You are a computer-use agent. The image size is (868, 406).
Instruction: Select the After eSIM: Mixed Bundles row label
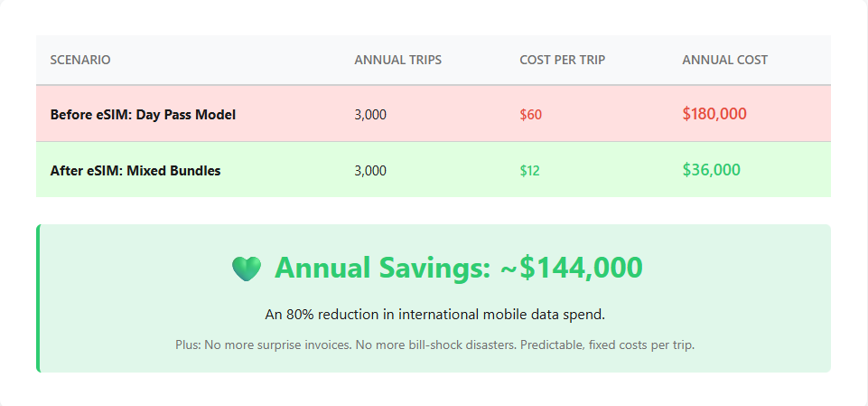(x=135, y=170)
